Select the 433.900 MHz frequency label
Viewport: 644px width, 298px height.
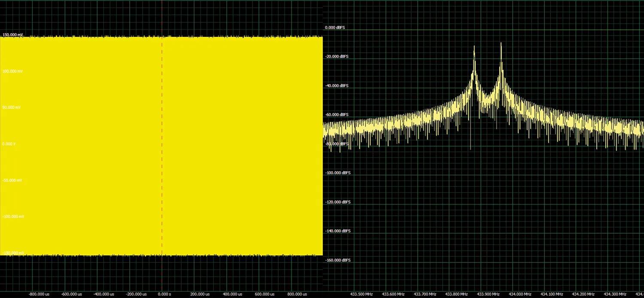tap(488, 295)
